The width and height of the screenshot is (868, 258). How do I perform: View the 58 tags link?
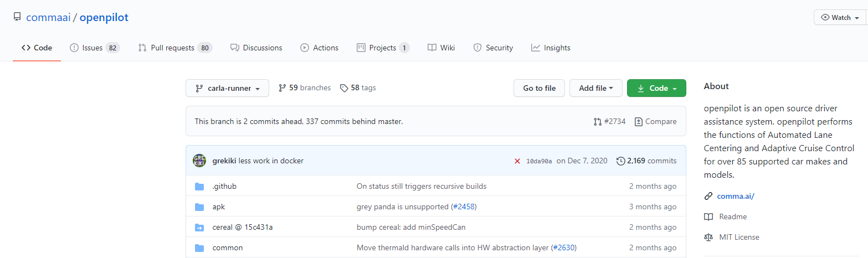pyautogui.click(x=358, y=87)
